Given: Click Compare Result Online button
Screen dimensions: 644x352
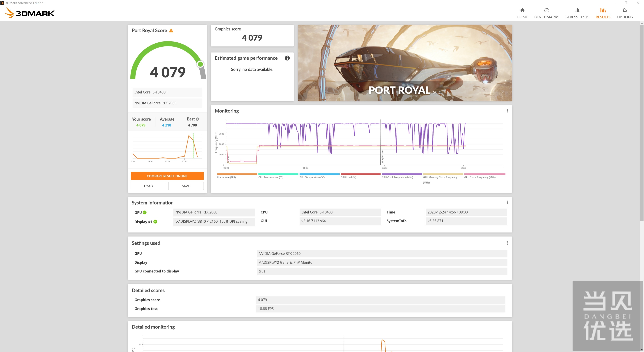Looking at the screenshot, I should pyautogui.click(x=167, y=176).
